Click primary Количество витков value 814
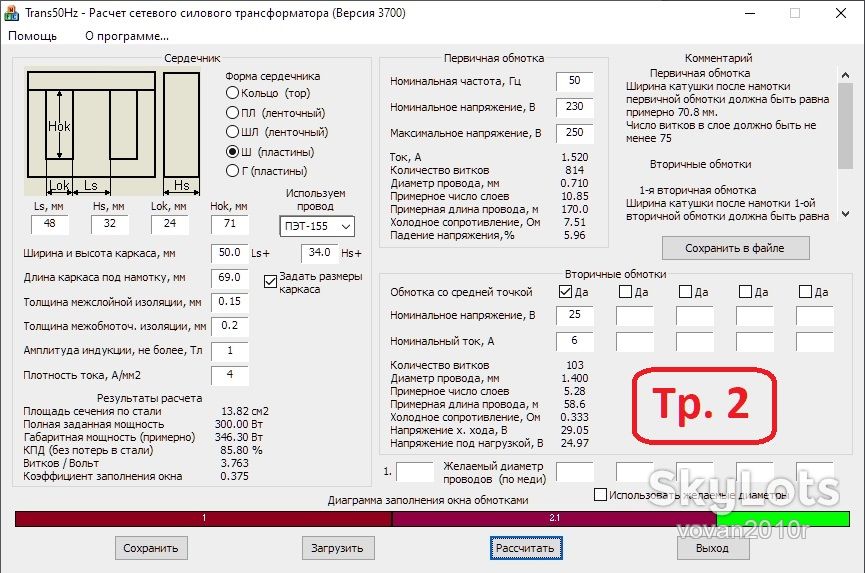 coord(574,170)
